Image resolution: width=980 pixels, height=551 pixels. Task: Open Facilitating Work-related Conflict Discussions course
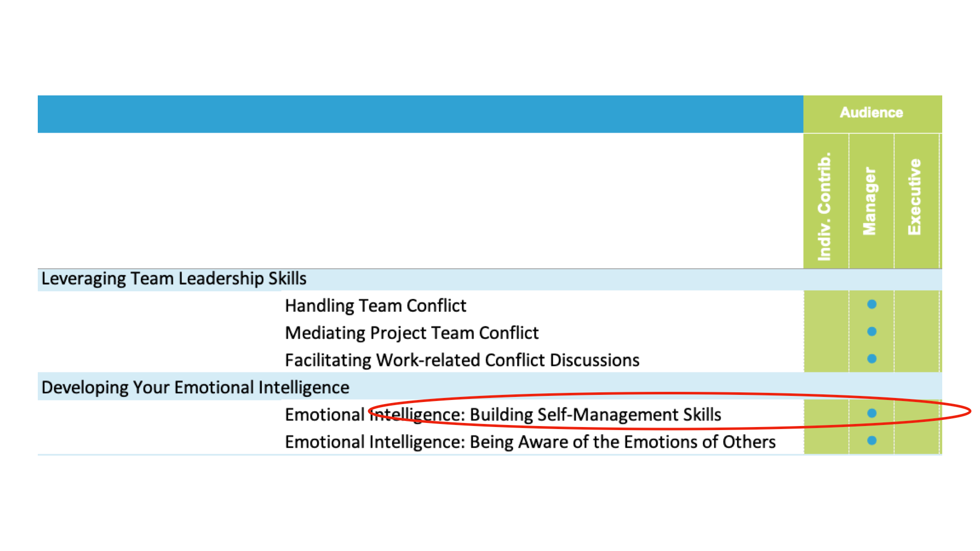pos(462,360)
